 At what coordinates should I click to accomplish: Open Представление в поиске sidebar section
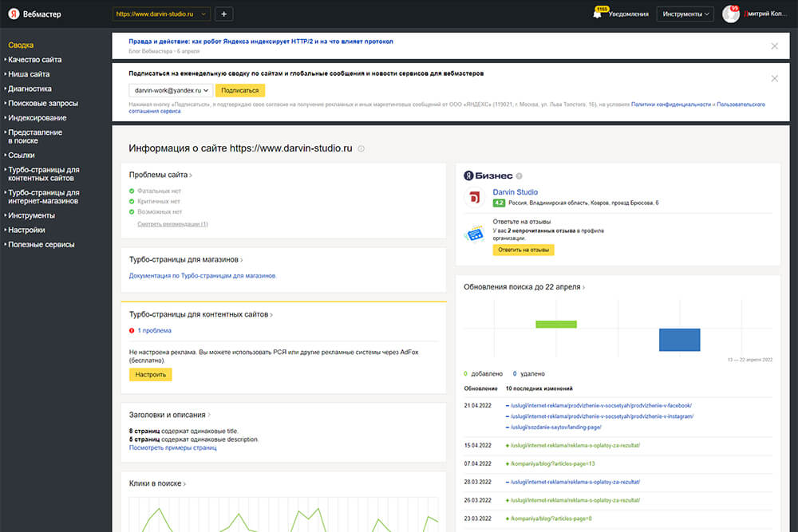tap(34, 136)
